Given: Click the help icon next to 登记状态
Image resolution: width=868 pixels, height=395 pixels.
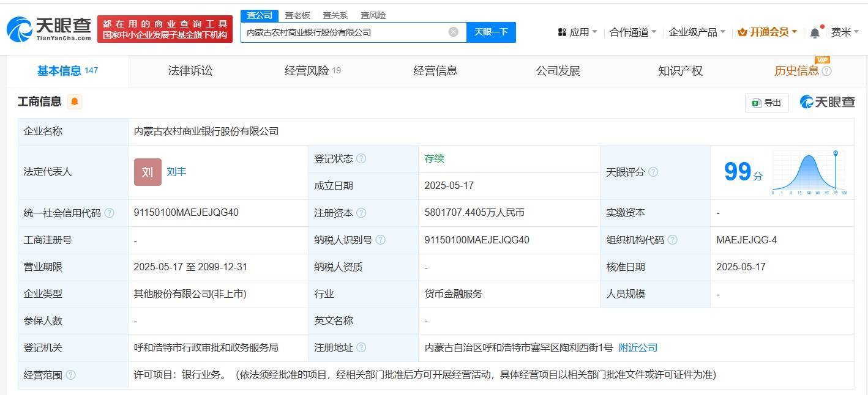Looking at the screenshot, I should [361, 158].
